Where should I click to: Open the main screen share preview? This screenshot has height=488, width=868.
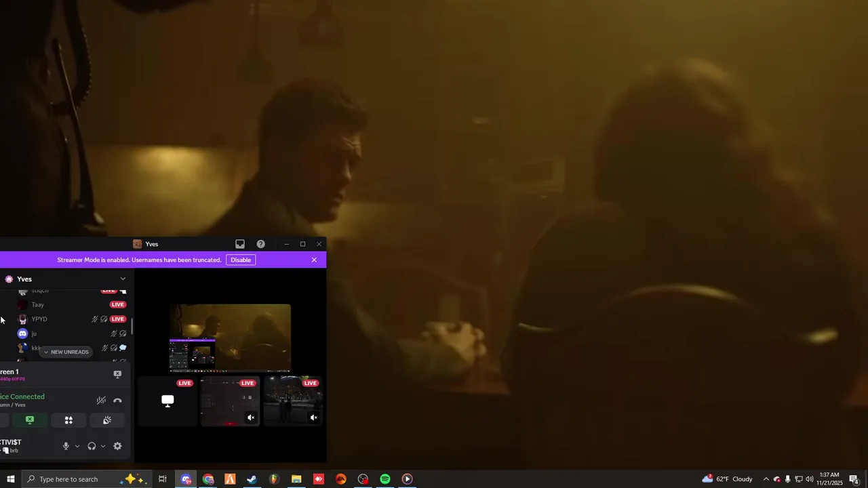[231, 338]
